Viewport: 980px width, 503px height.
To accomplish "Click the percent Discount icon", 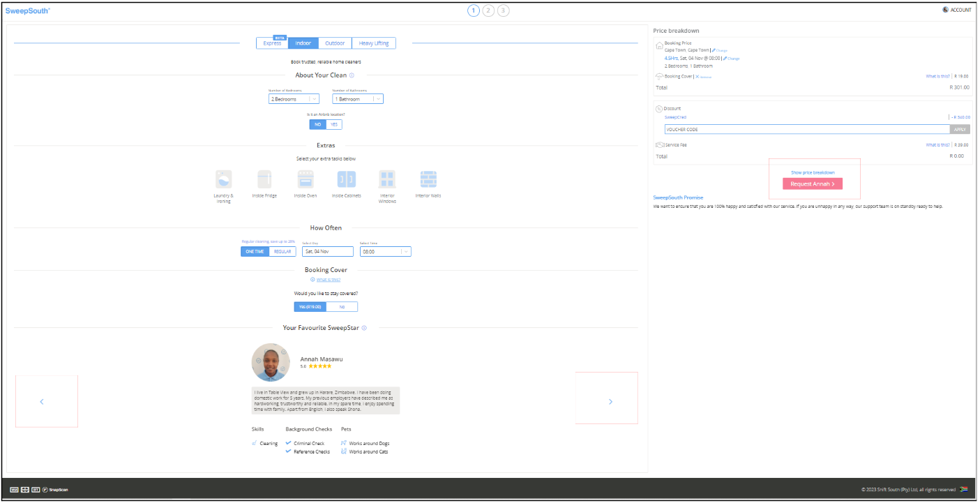I will point(659,109).
